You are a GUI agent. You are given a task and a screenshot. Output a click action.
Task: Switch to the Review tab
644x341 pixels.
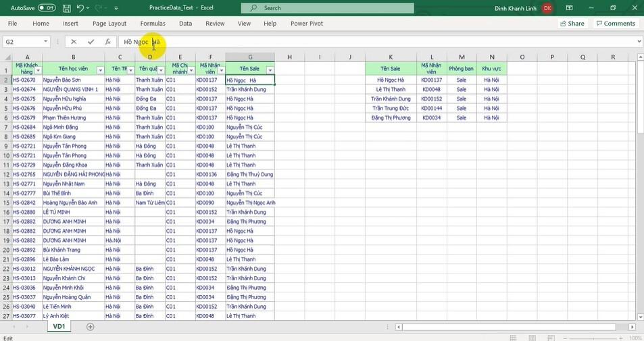click(x=215, y=24)
